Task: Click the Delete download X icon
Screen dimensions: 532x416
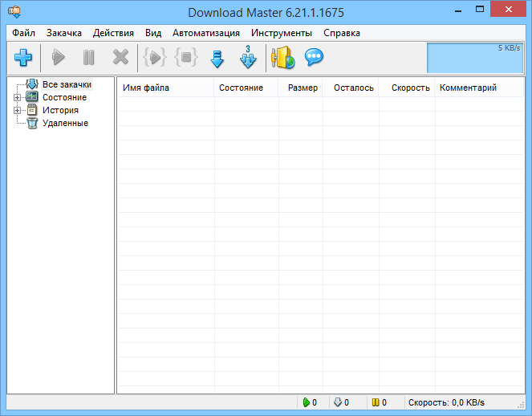Action: click(x=120, y=58)
